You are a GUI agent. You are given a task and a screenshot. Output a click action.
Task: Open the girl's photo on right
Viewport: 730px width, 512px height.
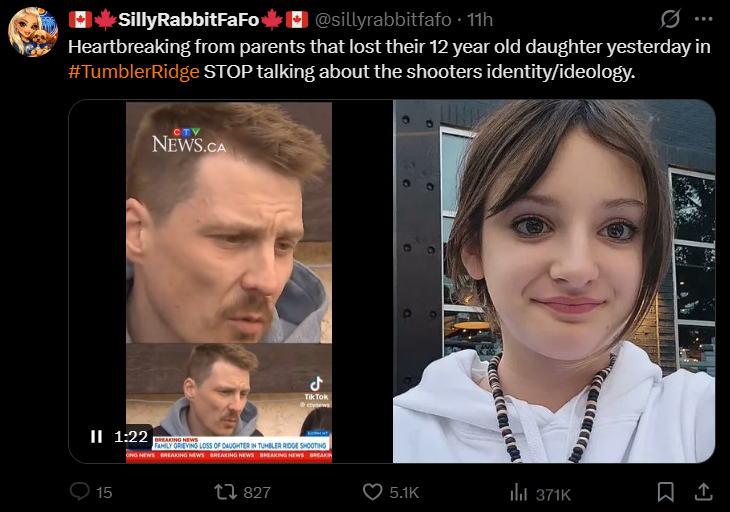pyautogui.click(x=554, y=281)
